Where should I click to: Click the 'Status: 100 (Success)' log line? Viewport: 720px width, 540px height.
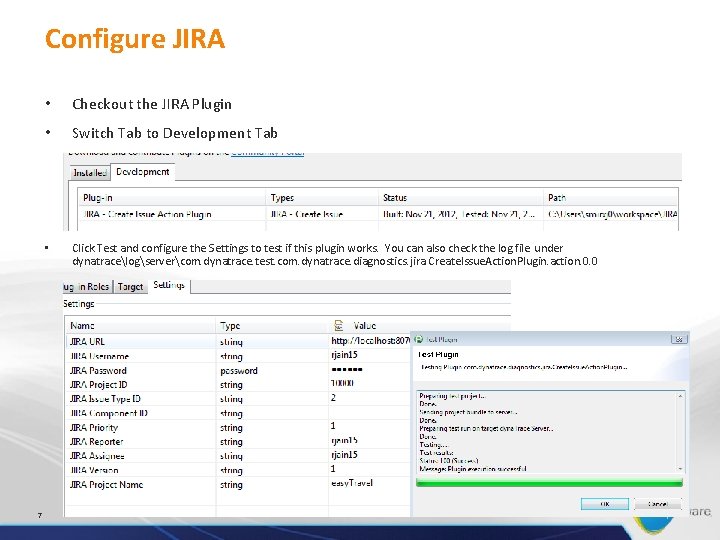pyautogui.click(x=449, y=461)
